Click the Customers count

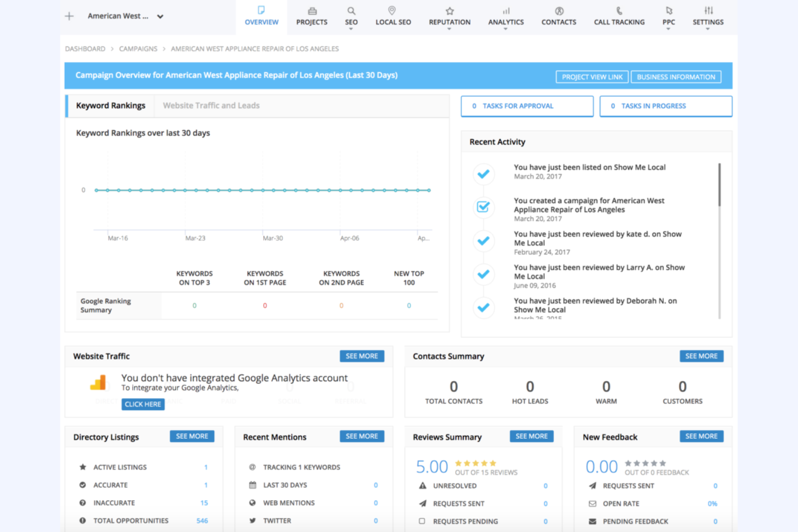683,386
